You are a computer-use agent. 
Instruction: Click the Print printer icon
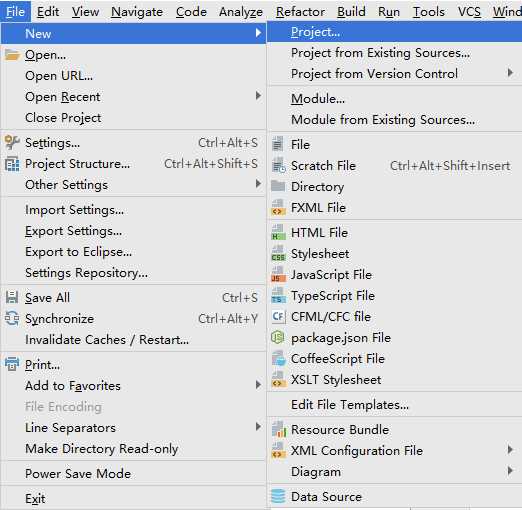[x=12, y=364]
